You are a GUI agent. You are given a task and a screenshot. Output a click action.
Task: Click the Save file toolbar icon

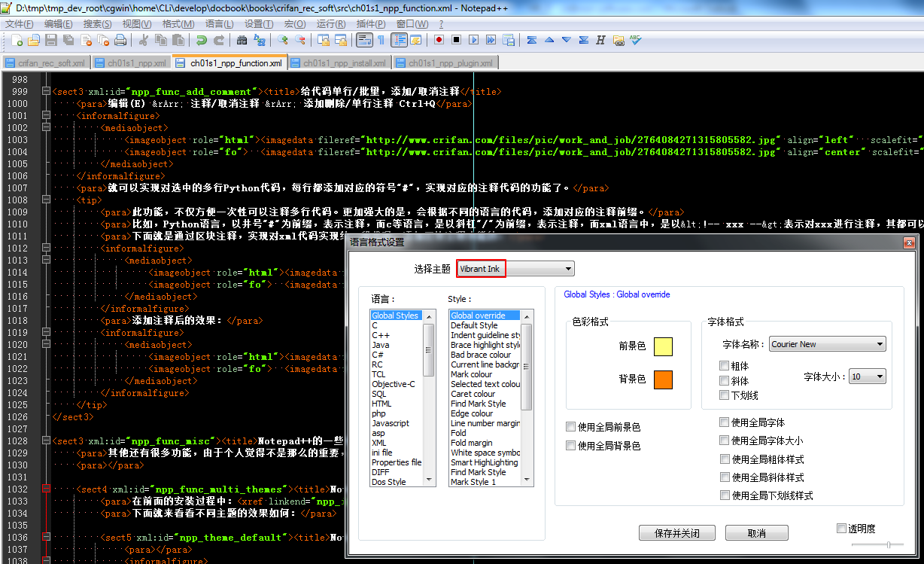50,40
